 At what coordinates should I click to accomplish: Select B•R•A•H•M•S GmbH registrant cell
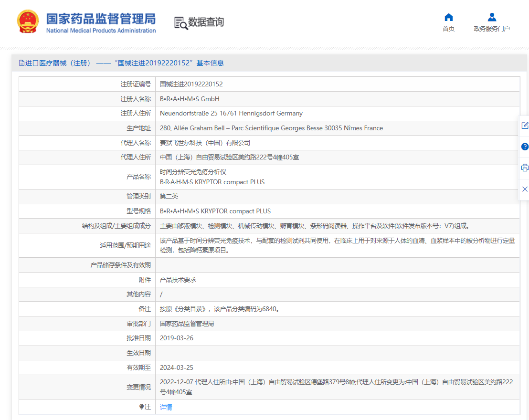(x=190, y=99)
